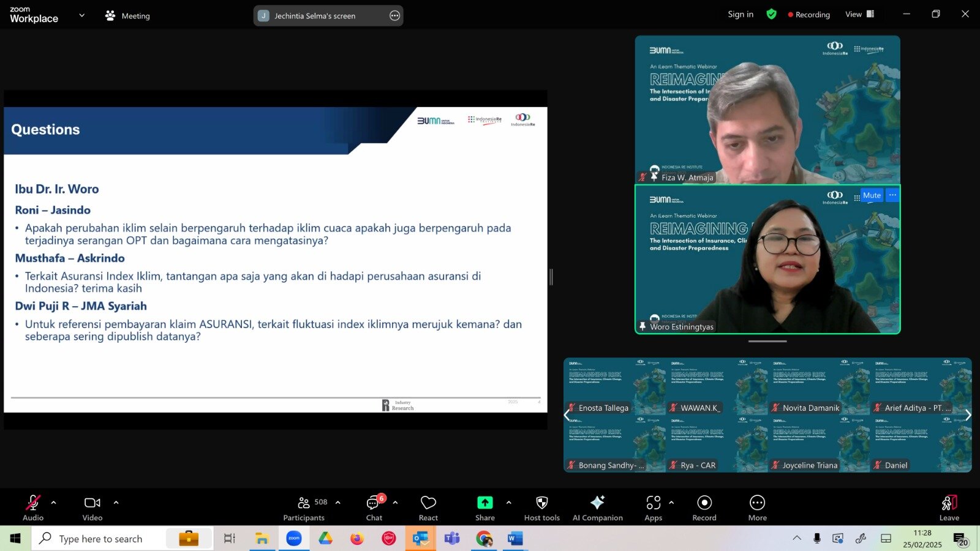The width and height of the screenshot is (980, 551).
Task: Expand the audio options arrow
Action: [53, 503]
